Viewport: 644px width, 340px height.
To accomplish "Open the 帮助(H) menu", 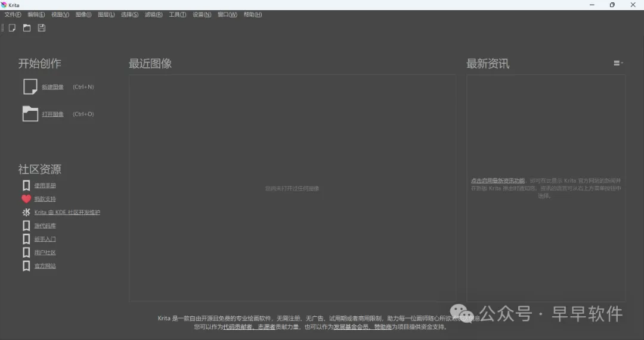I will coord(253,14).
